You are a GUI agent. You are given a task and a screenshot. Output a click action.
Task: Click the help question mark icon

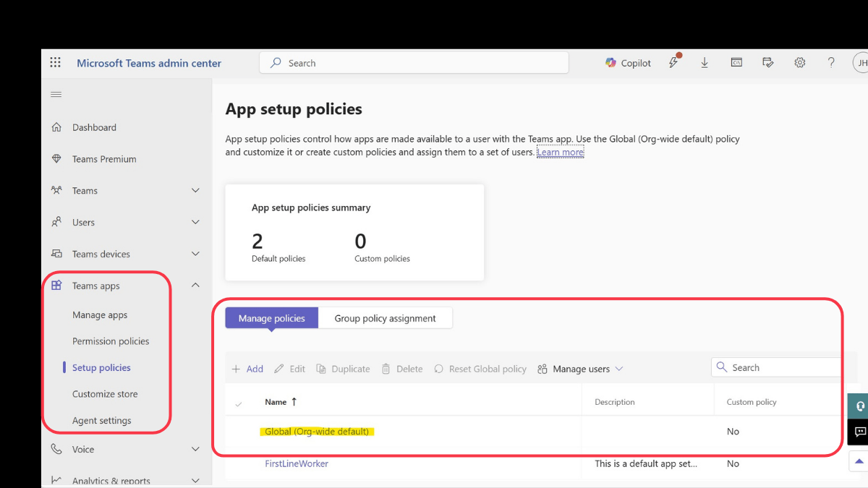point(831,63)
